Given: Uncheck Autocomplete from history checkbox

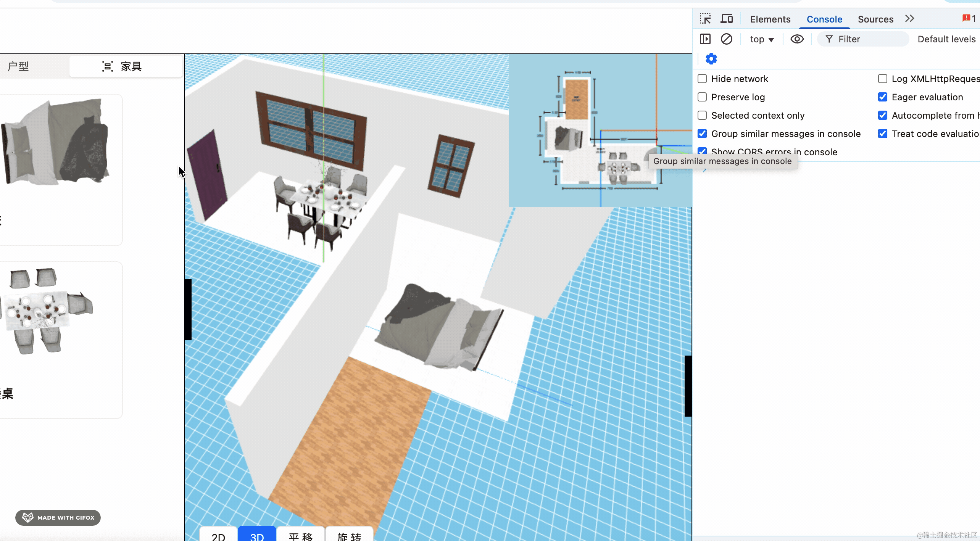Looking at the screenshot, I should click(x=883, y=115).
